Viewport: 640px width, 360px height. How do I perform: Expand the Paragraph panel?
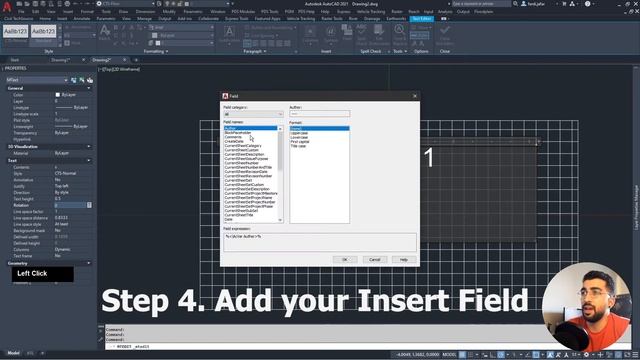(255, 51)
